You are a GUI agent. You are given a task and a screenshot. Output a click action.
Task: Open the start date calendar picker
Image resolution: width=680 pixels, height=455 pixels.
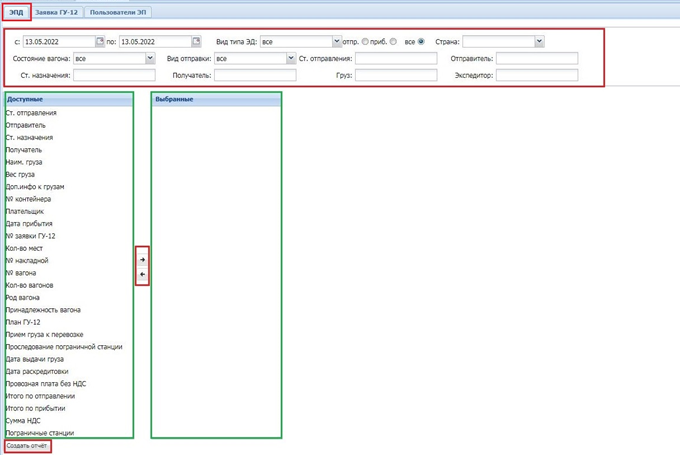click(x=100, y=42)
